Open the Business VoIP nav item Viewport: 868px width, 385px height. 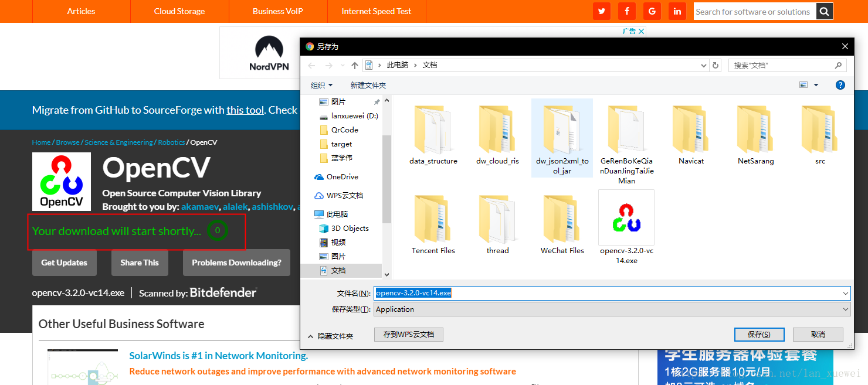pyautogui.click(x=278, y=11)
